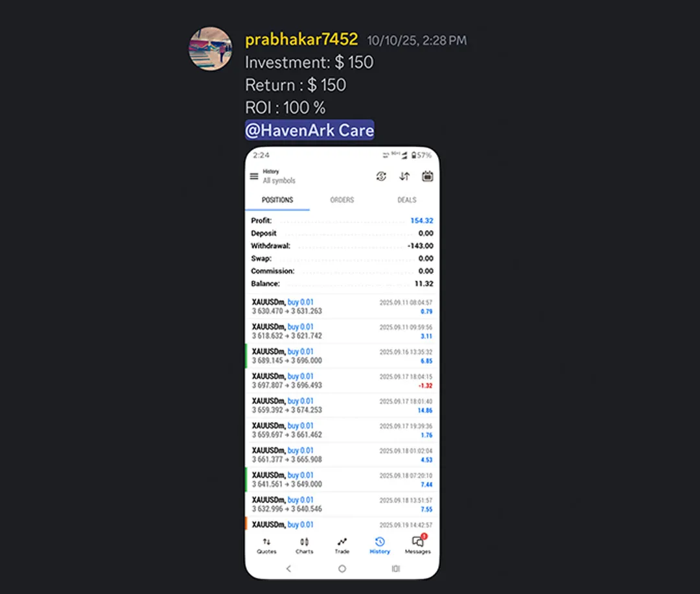
Task: Select the POSITIONS tab
Action: (277, 200)
